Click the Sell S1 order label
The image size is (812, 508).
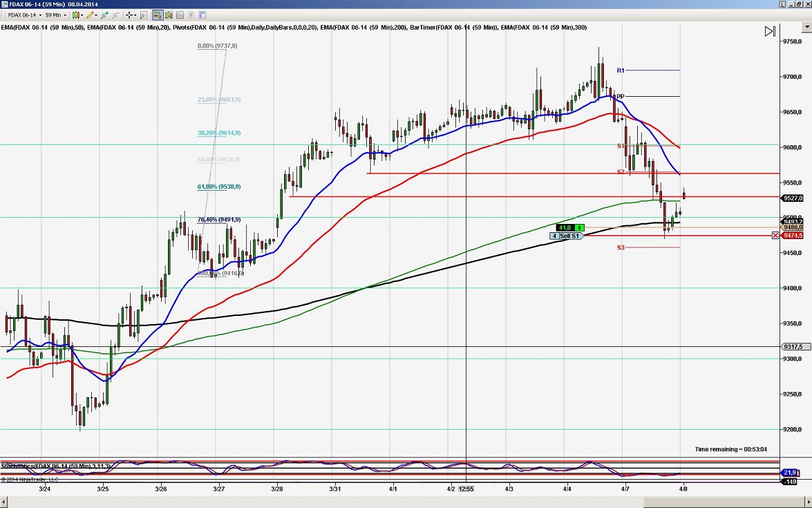[x=565, y=236]
